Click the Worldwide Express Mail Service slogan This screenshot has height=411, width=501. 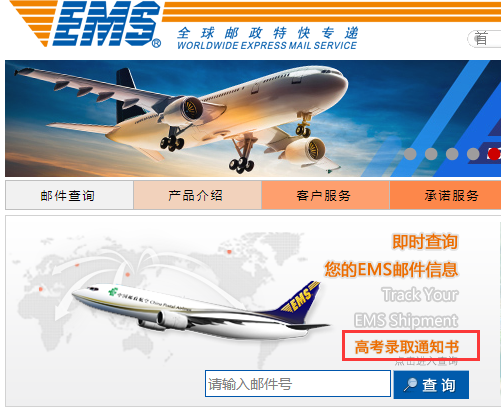point(267,38)
